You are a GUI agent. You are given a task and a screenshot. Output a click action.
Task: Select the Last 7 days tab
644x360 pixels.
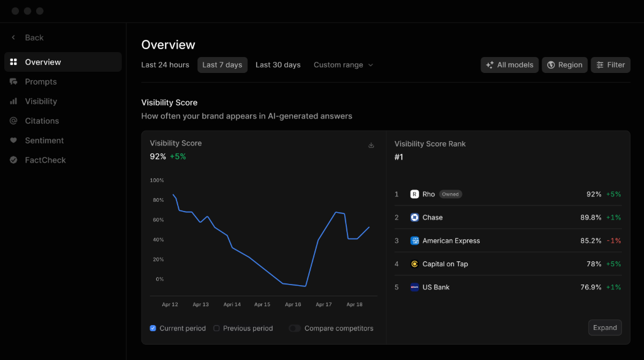tap(222, 65)
